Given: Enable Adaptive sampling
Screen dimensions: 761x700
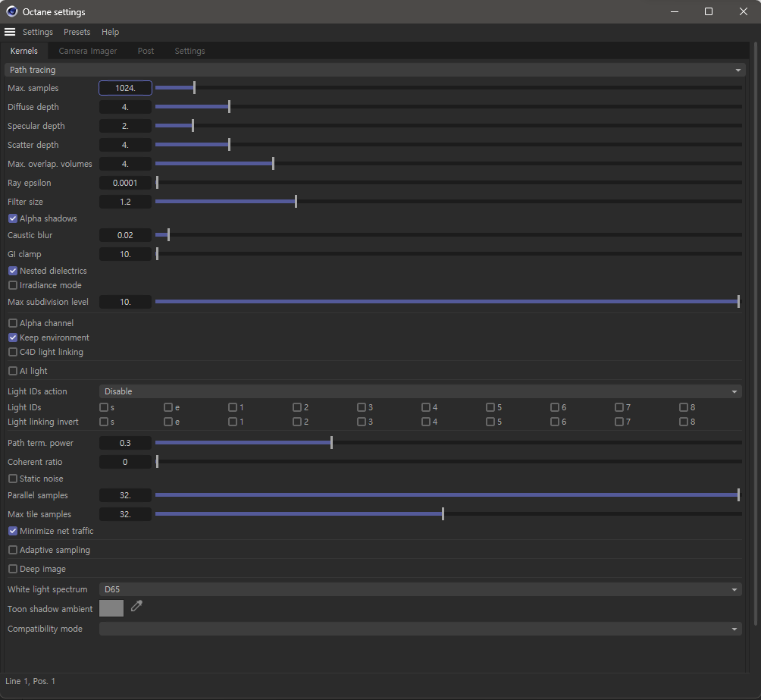Looking at the screenshot, I should pyautogui.click(x=13, y=550).
